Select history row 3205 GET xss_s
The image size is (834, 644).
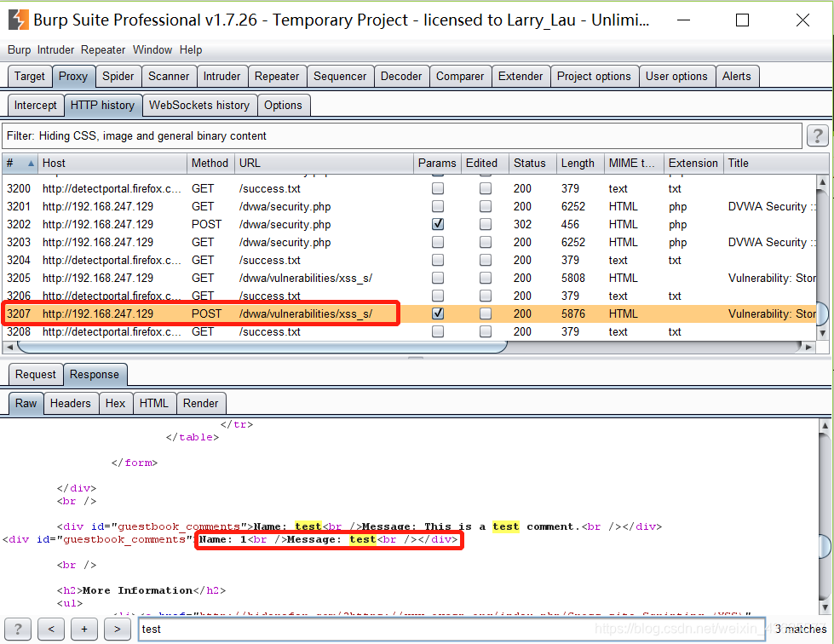410,278
